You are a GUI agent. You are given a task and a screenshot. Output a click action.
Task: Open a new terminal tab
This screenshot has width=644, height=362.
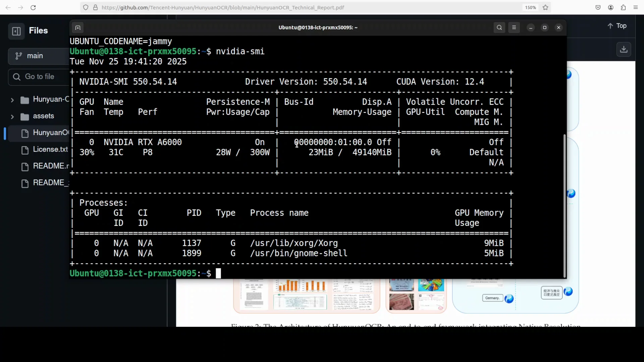78,27
